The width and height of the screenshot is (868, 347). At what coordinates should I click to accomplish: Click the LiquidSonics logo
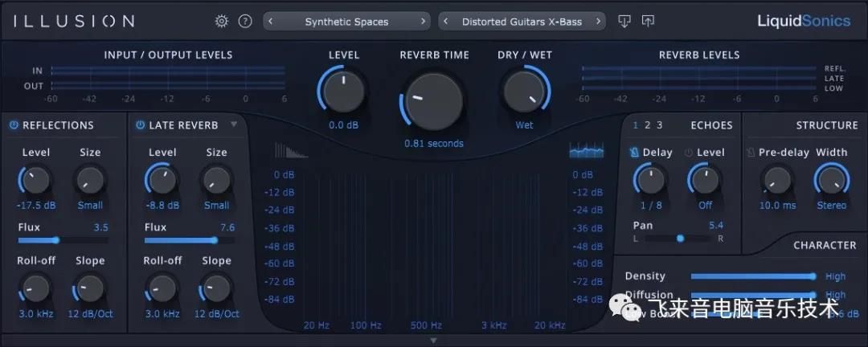[804, 22]
